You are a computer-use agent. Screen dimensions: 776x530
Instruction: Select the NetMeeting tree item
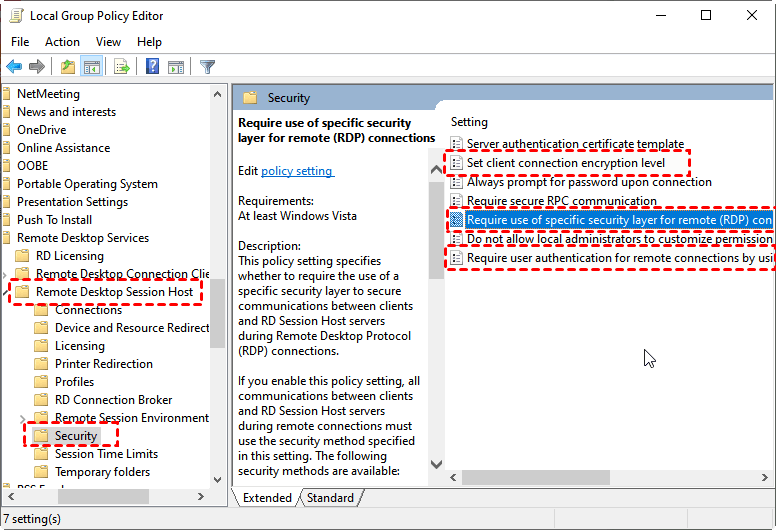48,94
